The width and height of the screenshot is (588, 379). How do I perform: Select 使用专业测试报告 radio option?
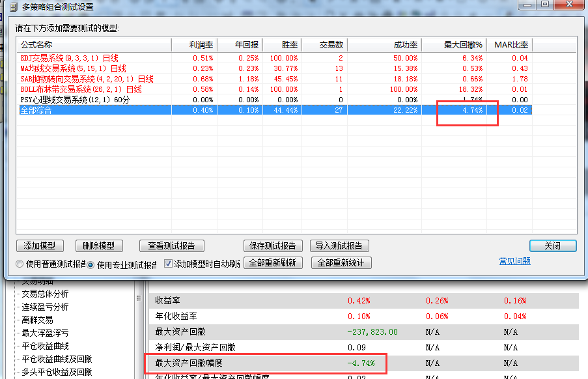(x=91, y=265)
